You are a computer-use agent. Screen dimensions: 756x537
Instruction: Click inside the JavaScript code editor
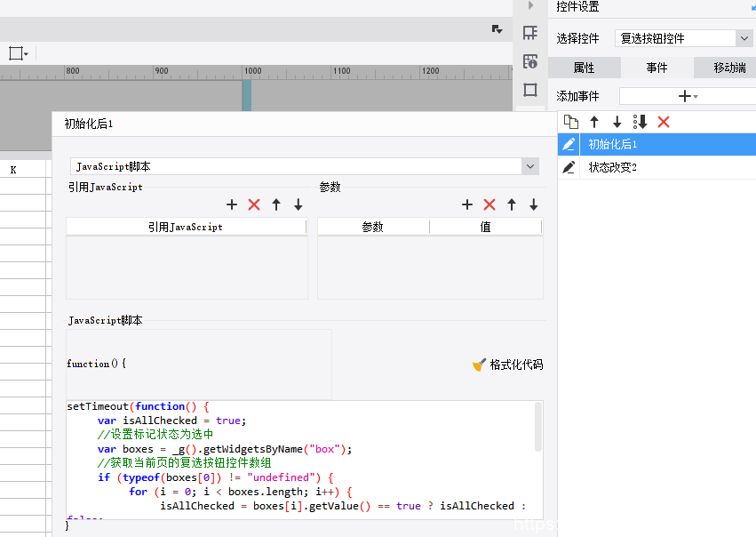pyautogui.click(x=300, y=460)
